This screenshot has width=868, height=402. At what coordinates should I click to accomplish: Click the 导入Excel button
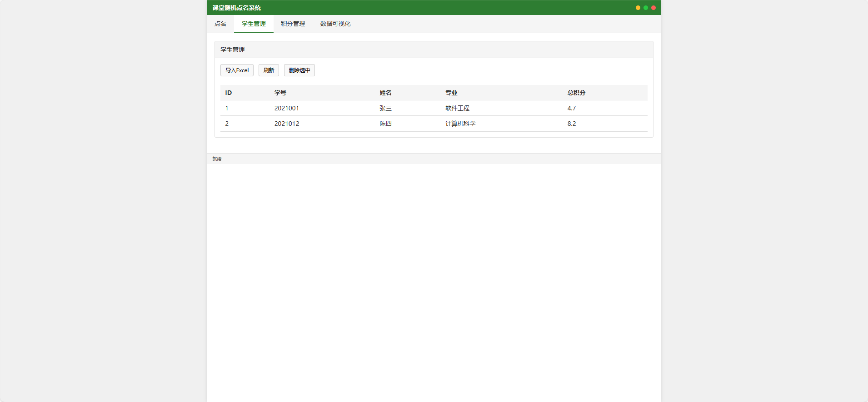coord(237,70)
